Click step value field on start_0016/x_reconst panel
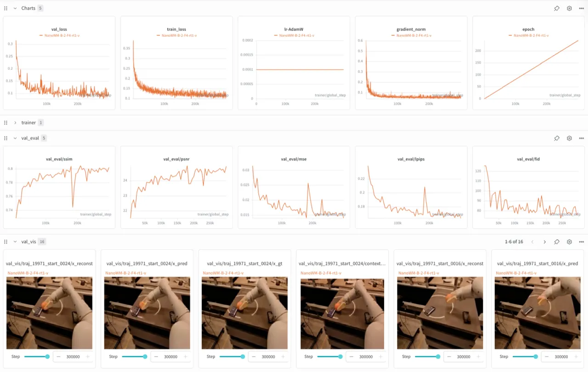The width and height of the screenshot is (588, 372). pos(464,357)
